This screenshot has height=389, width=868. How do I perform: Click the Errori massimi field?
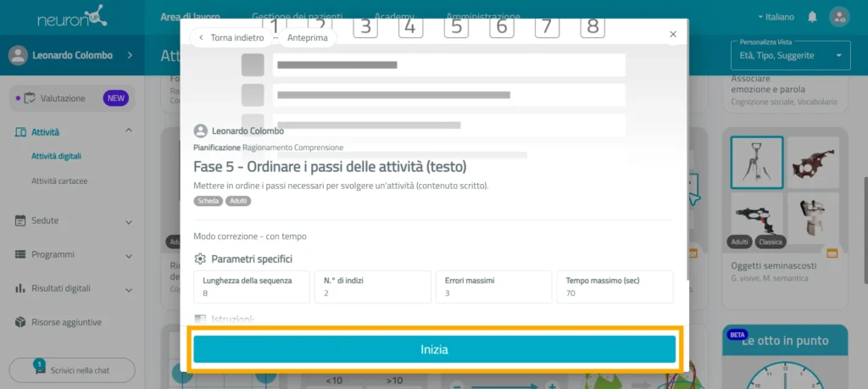494,286
